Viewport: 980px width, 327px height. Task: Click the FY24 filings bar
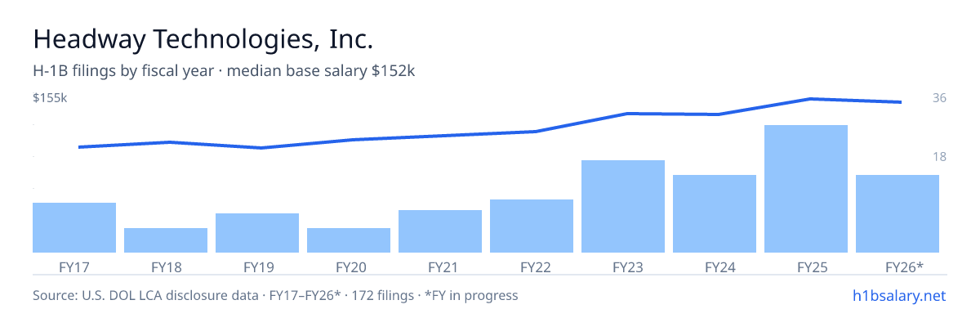tap(715, 213)
